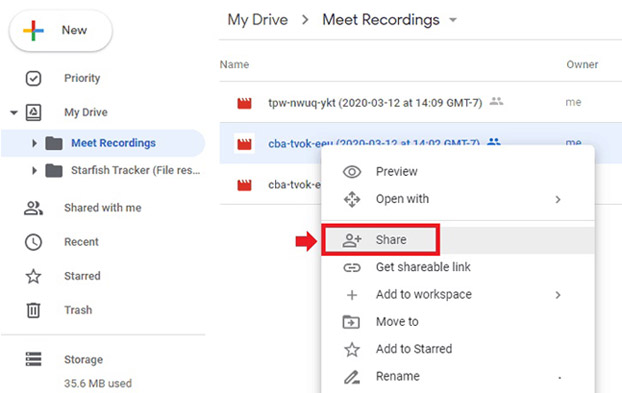Expand the Open with submenu arrow
This screenshot has height=393, width=622.
[x=558, y=199]
